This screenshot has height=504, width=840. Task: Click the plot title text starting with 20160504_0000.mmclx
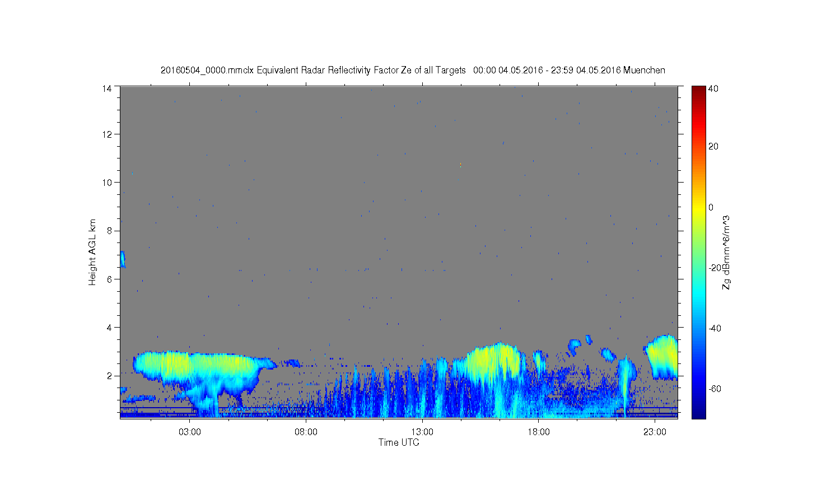(413, 70)
